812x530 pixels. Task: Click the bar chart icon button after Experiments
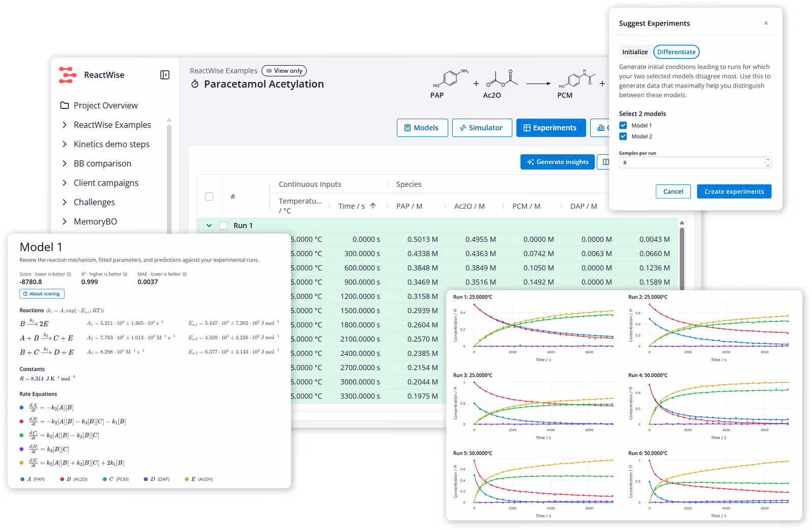601,128
